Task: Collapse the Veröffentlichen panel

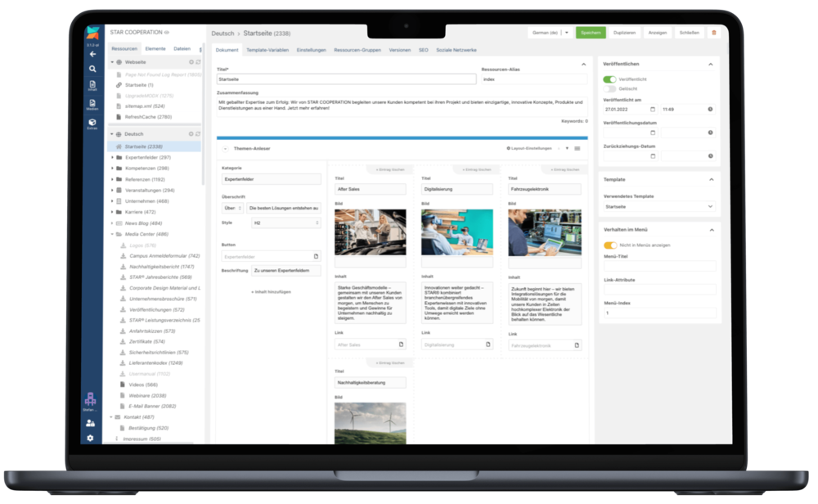Action: tap(710, 63)
